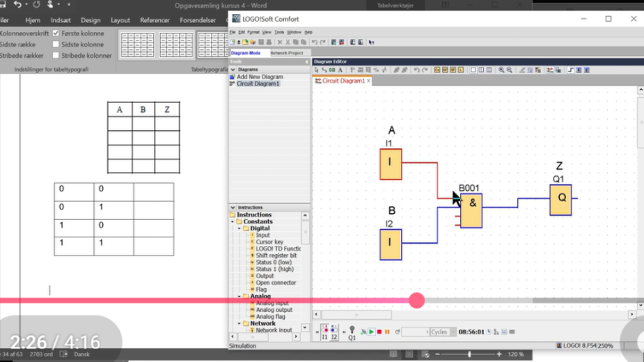Click the simulation clock icon
This screenshot has width=644, height=362.
click(489, 331)
